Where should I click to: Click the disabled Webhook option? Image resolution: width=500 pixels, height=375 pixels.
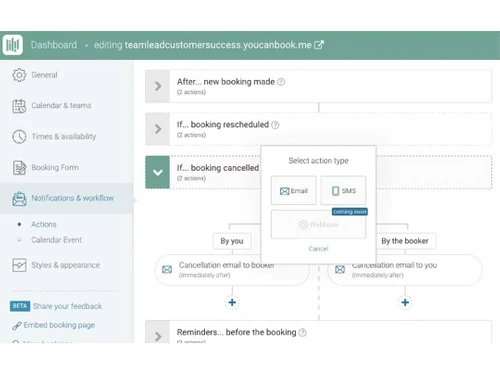318,224
